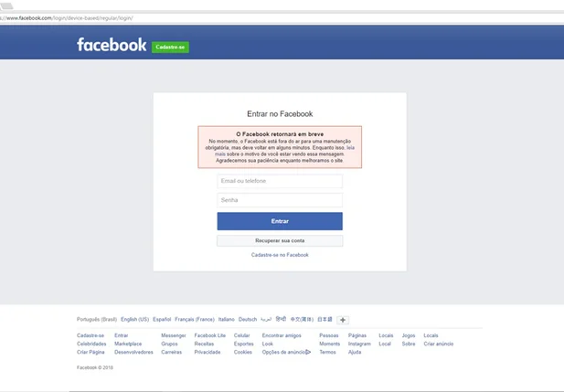564x392 pixels.
Task: Click the browser address bar URL
Action: [x=69, y=18]
